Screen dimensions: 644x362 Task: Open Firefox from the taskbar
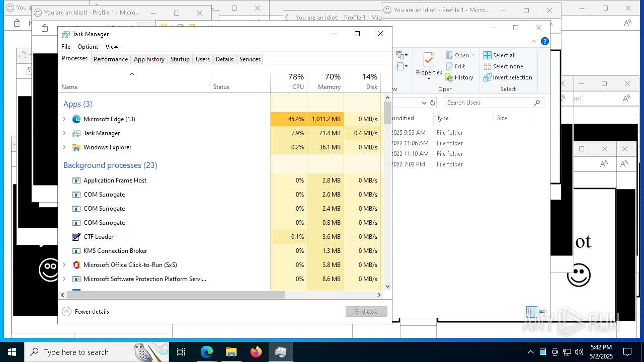click(256, 352)
